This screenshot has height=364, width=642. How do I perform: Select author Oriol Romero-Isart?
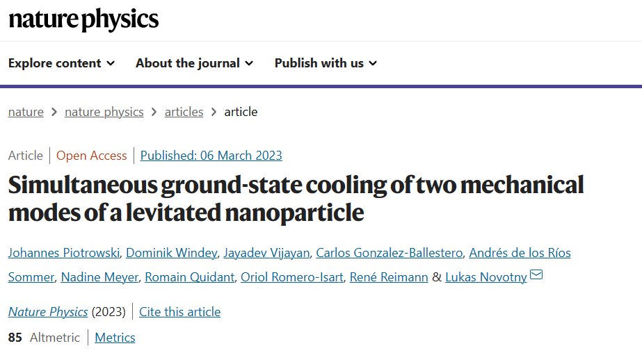(x=292, y=277)
